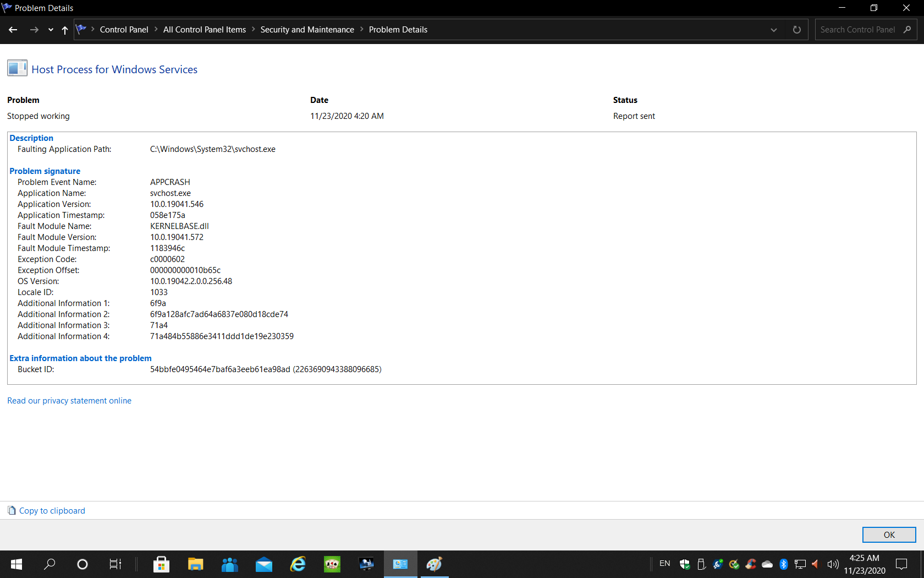This screenshot has height=578, width=924.
Task: Click the flag icon in address bar
Action: point(81,29)
